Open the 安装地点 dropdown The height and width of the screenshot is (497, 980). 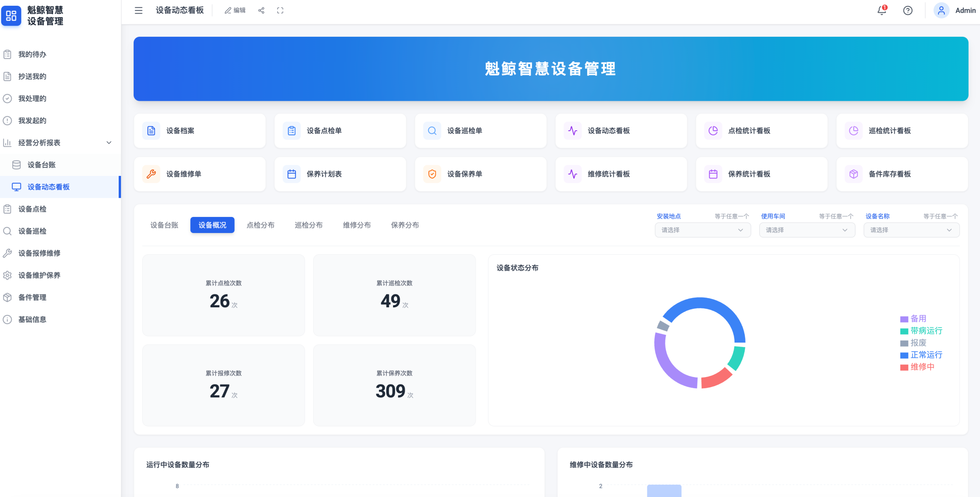click(703, 230)
